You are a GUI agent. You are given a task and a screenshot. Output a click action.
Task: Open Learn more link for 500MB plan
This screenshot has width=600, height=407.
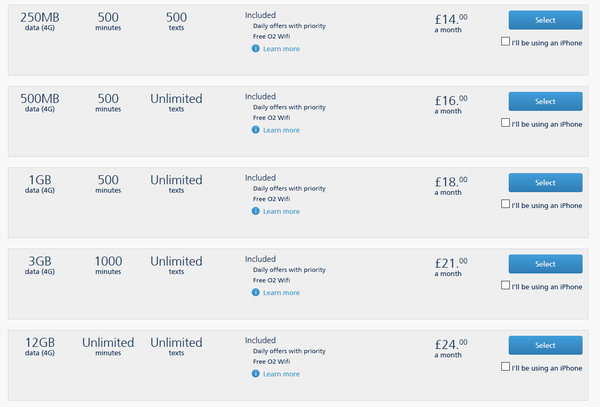pyautogui.click(x=281, y=130)
